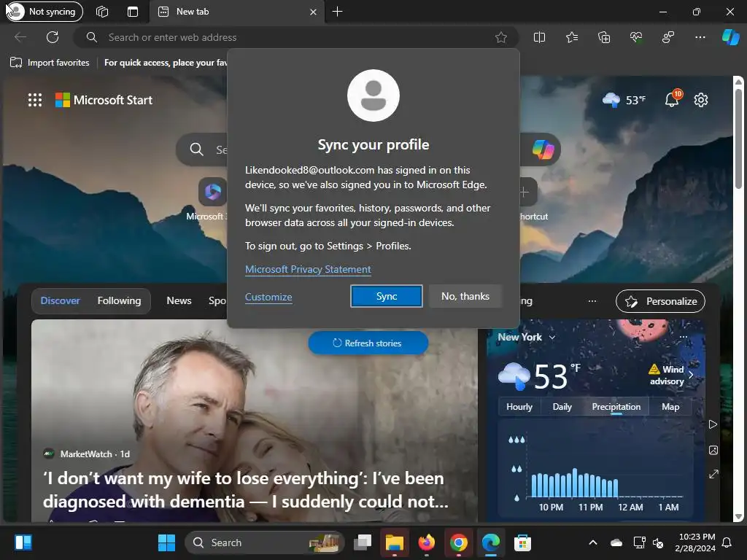Expand the system tray hidden icons chevron
The width and height of the screenshot is (747, 560).
tap(592, 542)
